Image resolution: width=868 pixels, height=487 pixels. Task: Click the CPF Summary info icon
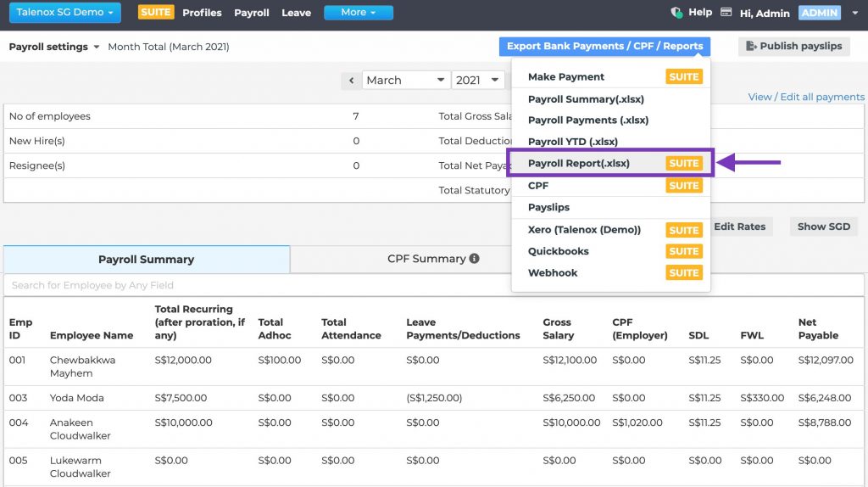[475, 259]
